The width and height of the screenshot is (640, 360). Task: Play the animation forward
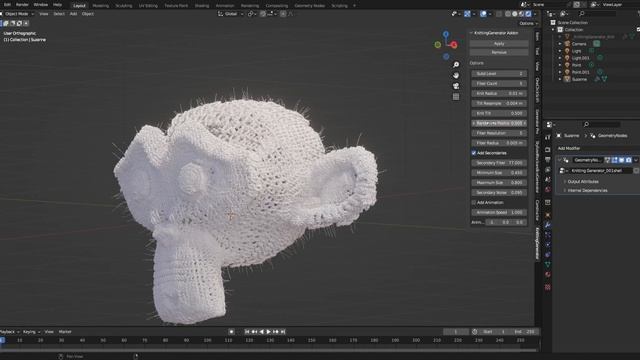[269, 332]
